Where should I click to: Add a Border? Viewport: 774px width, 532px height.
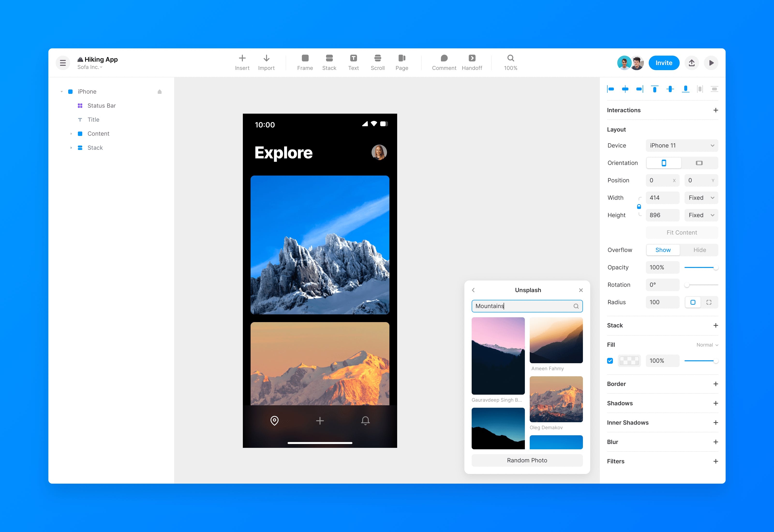coord(716,384)
